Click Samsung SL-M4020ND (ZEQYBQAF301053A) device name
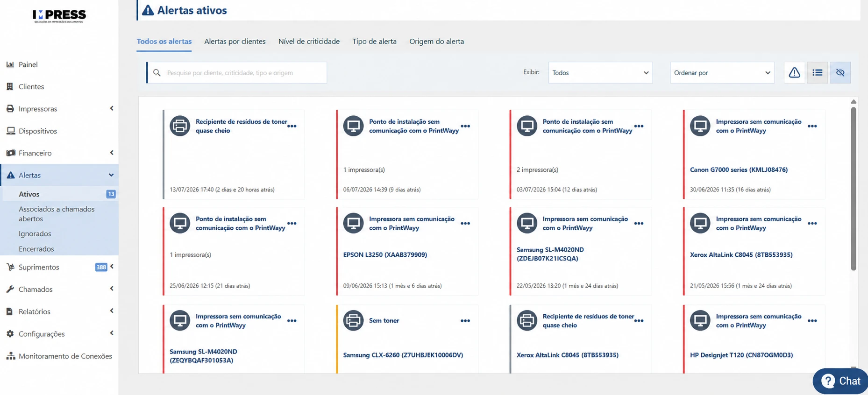868x395 pixels. [203, 356]
